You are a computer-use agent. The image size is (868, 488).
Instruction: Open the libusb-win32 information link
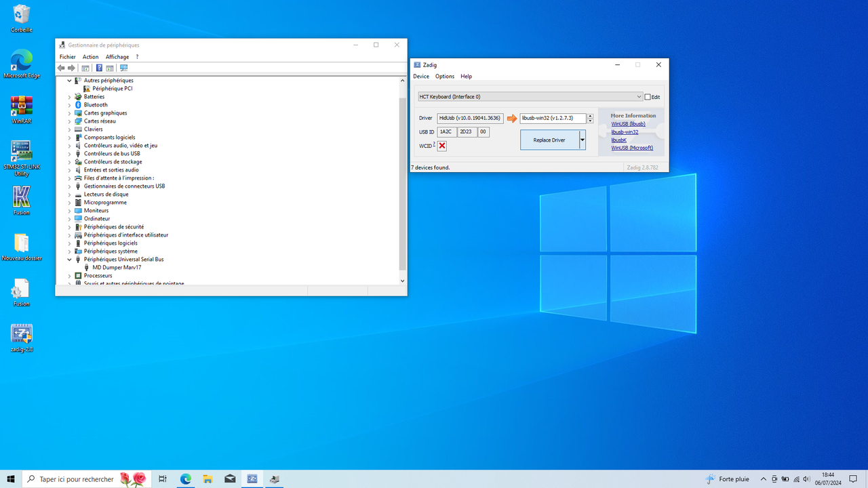point(625,132)
